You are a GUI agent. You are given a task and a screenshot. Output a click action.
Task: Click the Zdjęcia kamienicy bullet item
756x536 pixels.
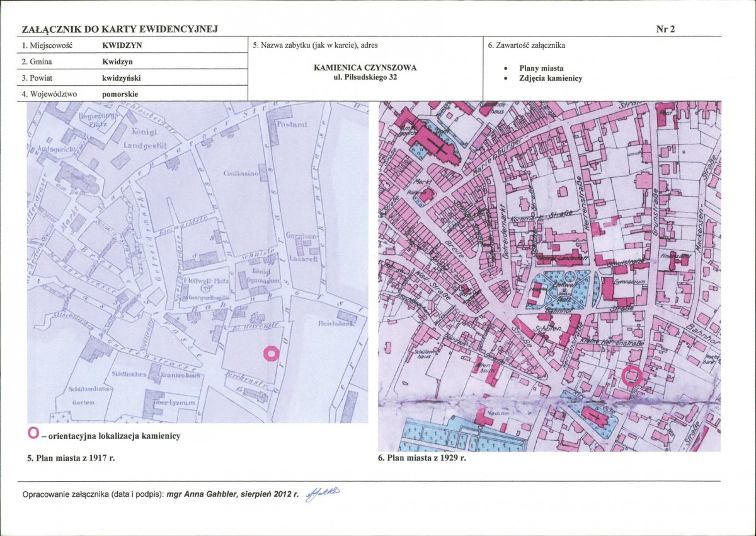coord(550,78)
